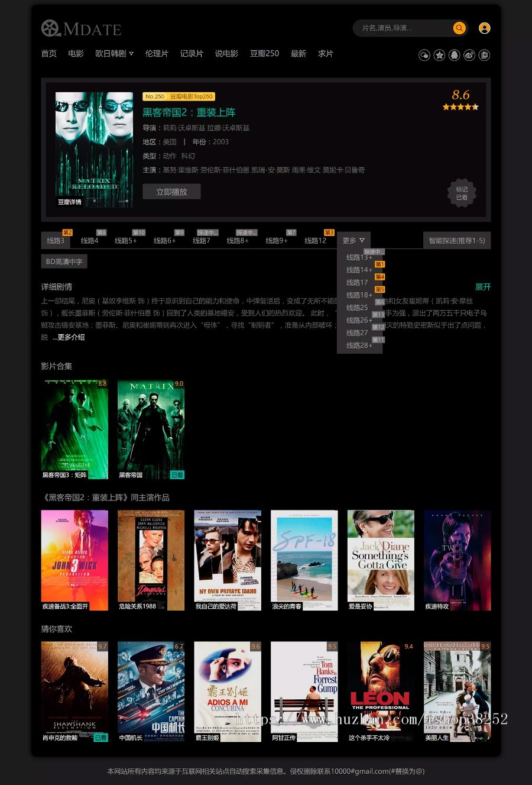
Task: Open the 疾速特攻 poster
Action: pos(457,560)
